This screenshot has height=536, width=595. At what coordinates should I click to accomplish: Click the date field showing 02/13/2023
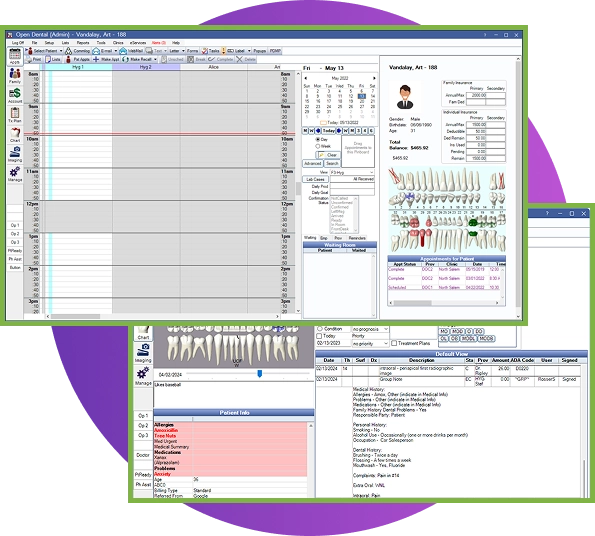coord(334,343)
